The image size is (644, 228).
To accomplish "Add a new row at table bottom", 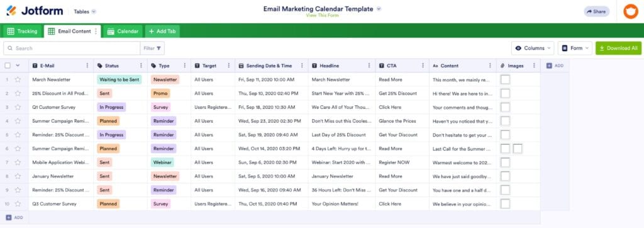I will [x=14, y=217].
